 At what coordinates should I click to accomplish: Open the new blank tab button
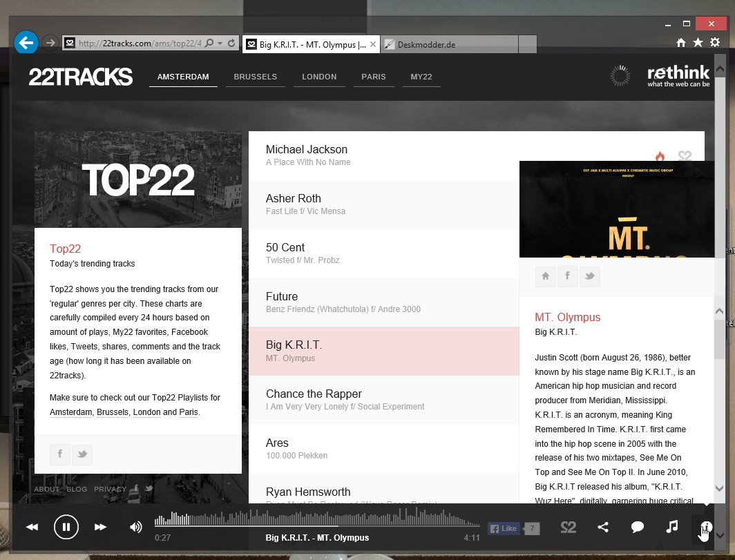pyautogui.click(x=527, y=44)
